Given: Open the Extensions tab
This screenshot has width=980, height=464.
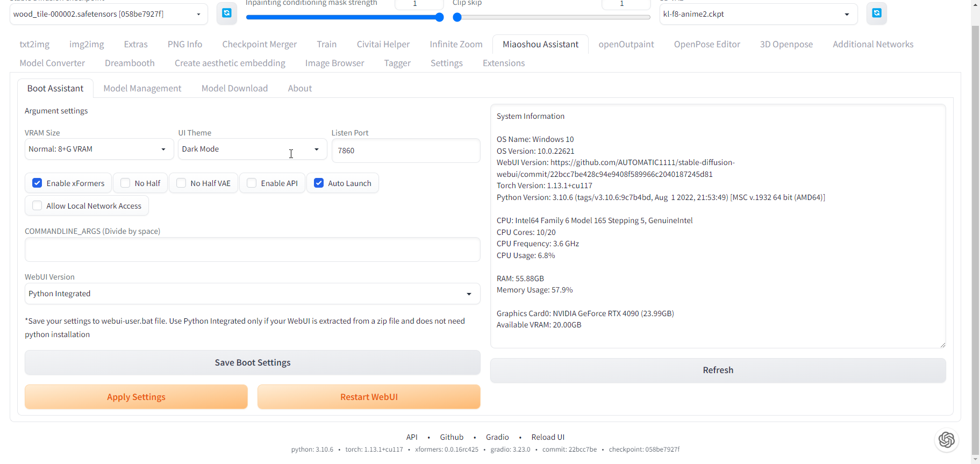Looking at the screenshot, I should [x=504, y=63].
